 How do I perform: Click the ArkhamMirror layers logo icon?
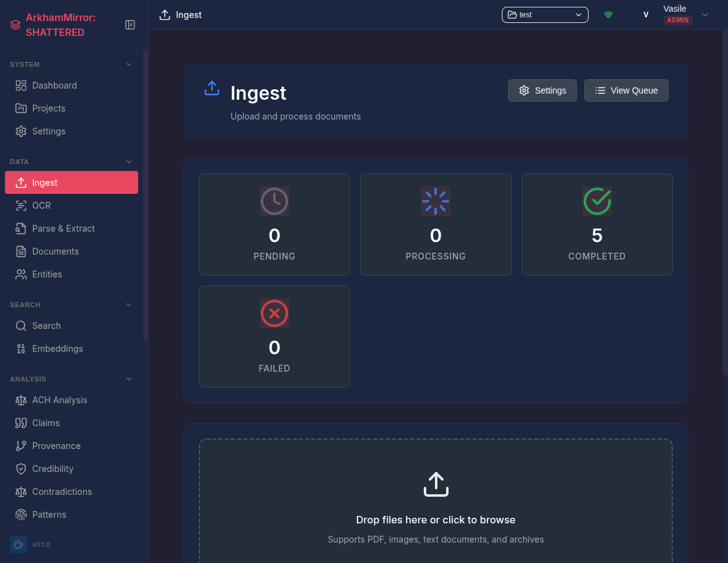[x=15, y=25]
